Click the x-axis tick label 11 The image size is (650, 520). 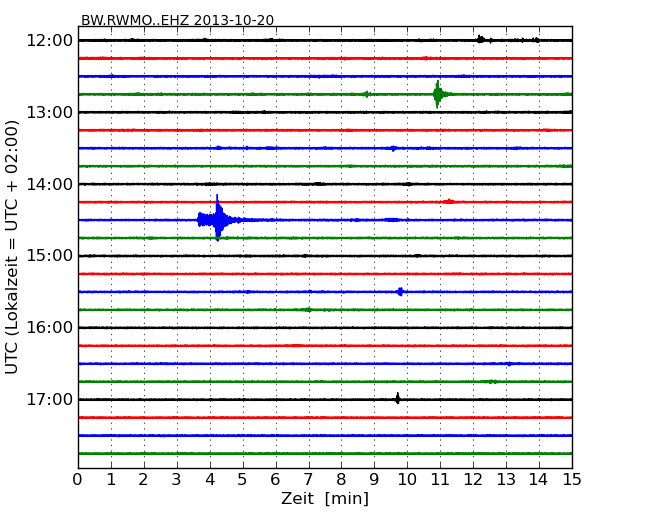[x=440, y=480]
